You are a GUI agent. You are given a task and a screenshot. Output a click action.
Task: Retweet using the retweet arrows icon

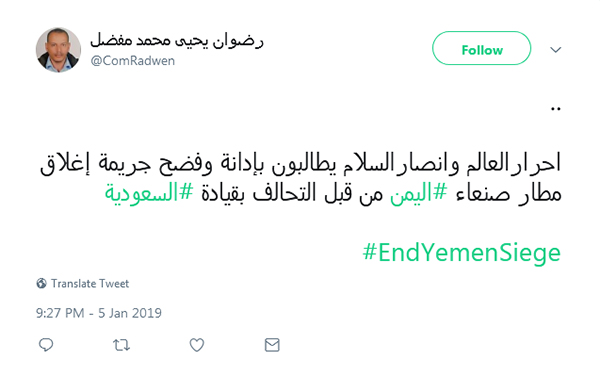[121, 345]
